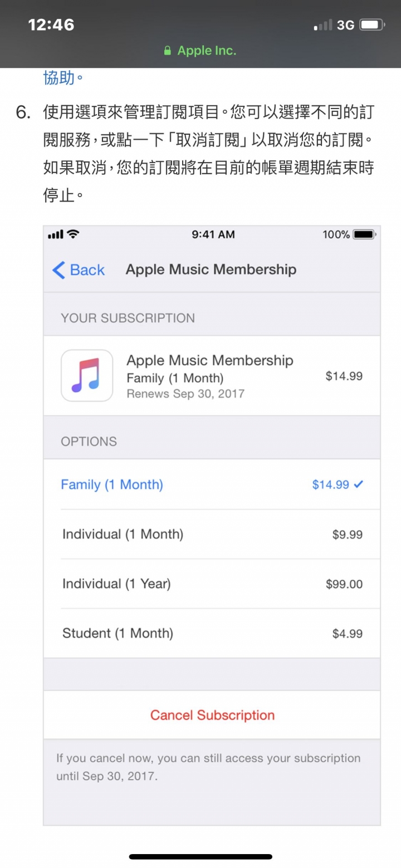Choose the Individual (1 Year) plan
Screen dimensions: 401x868
click(212, 584)
